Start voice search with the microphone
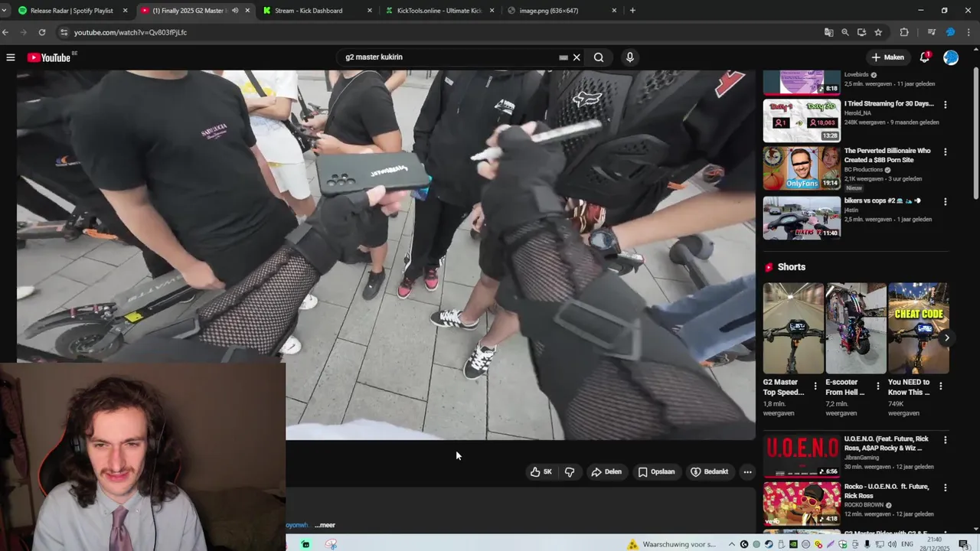 (x=630, y=57)
